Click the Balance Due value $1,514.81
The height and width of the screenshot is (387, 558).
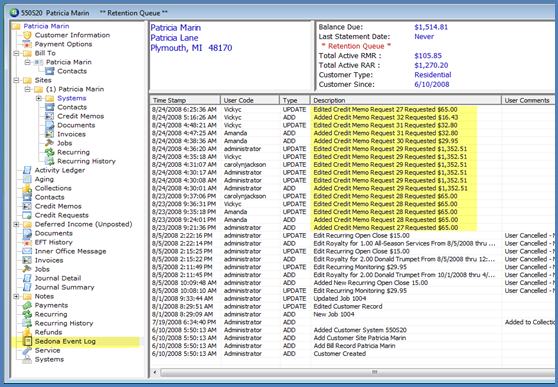click(431, 27)
